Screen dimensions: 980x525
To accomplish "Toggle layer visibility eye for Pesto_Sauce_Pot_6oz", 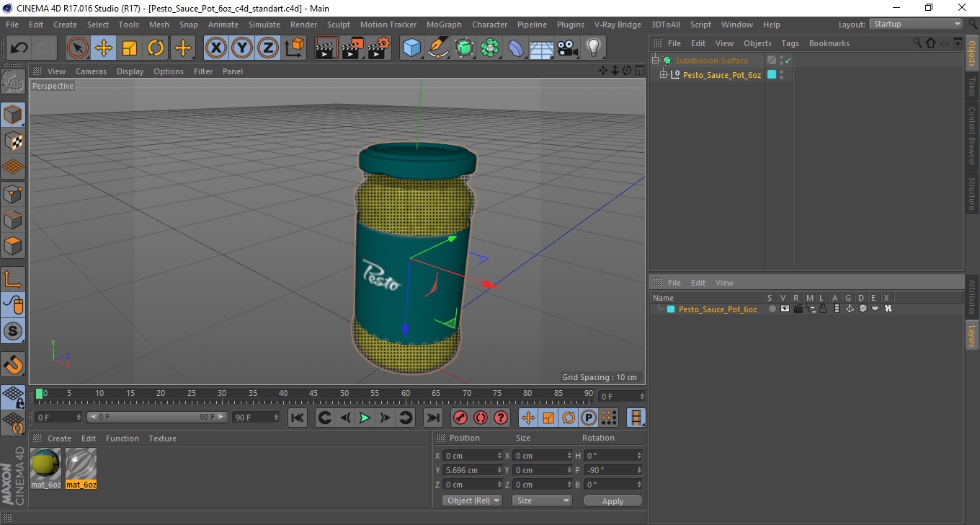I will [784, 309].
